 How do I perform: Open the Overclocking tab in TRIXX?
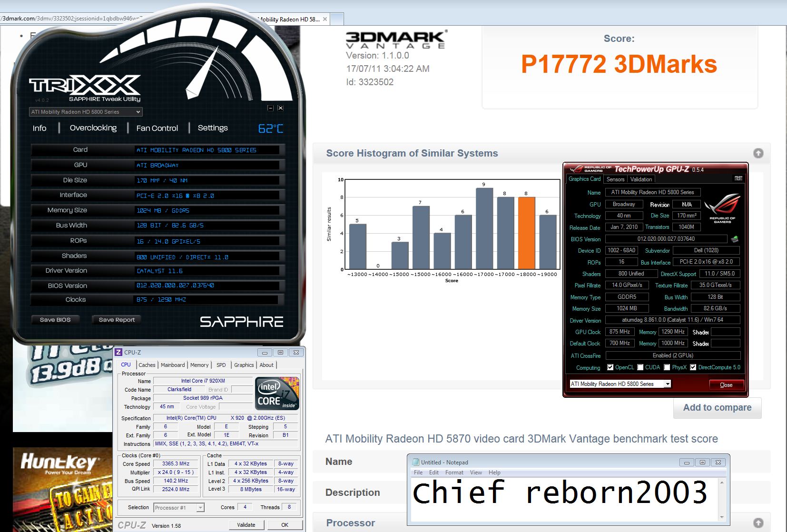(93, 128)
